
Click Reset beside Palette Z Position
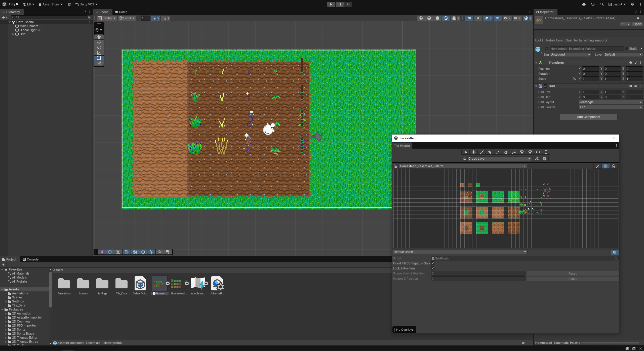pyautogui.click(x=572, y=279)
